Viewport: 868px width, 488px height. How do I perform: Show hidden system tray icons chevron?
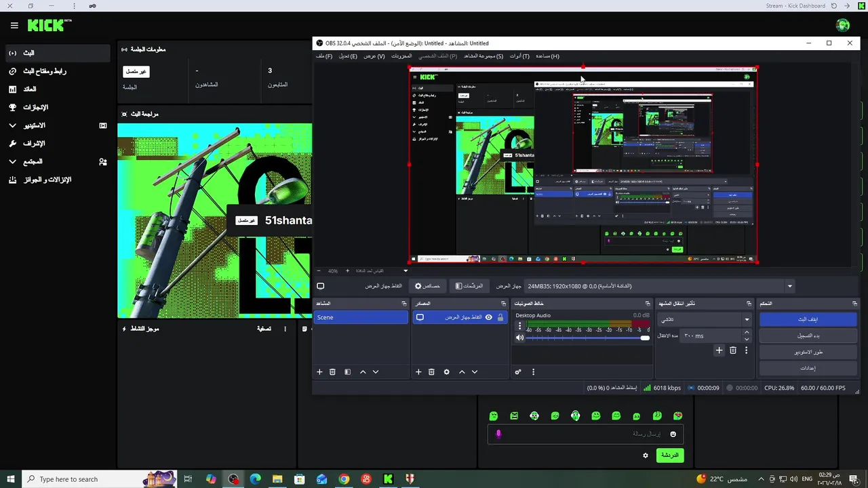[x=761, y=479]
